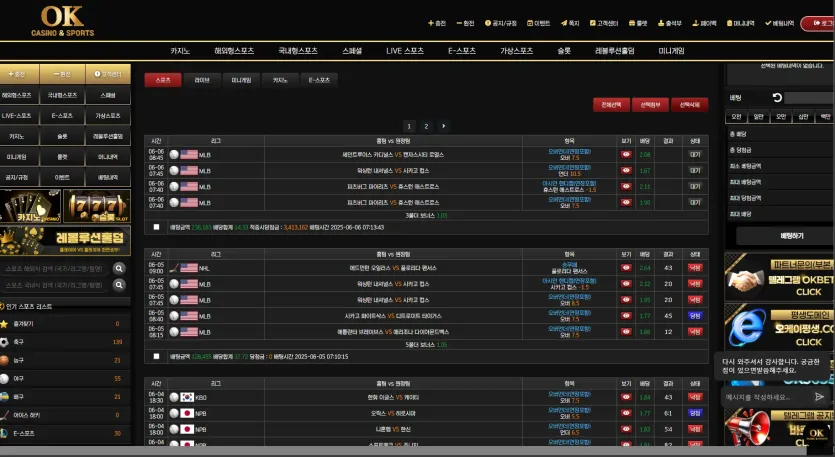Click the search icon beside 국내식 search field
Viewport: 835px width, 457px height.
119,285
